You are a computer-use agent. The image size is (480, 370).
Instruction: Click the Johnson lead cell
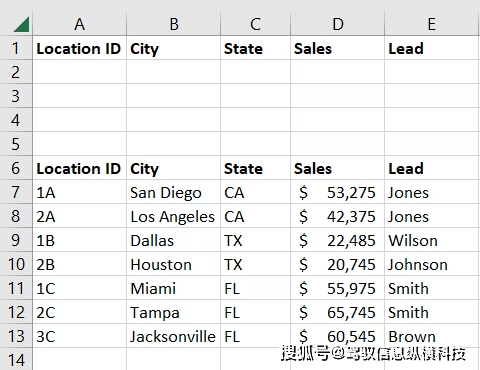point(432,264)
